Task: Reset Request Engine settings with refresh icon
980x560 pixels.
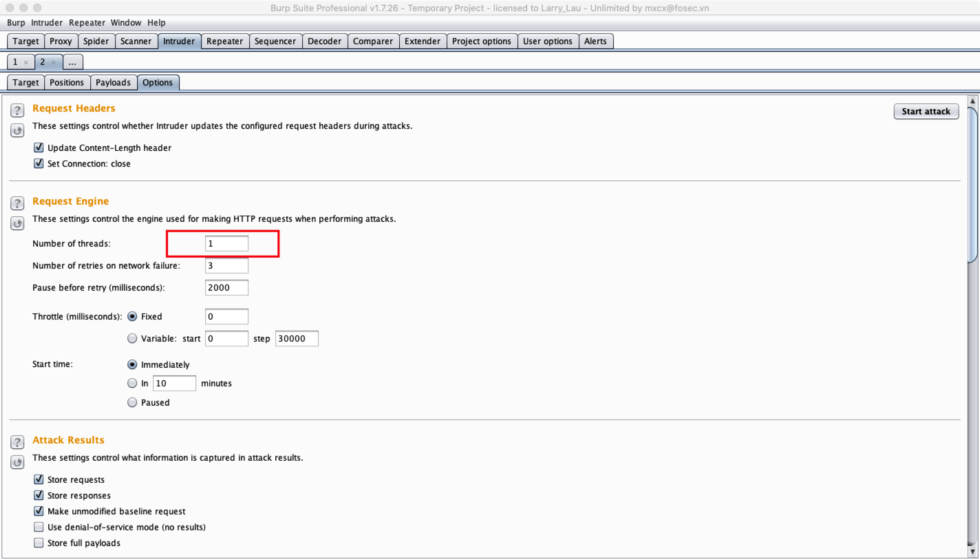Action: point(17,223)
